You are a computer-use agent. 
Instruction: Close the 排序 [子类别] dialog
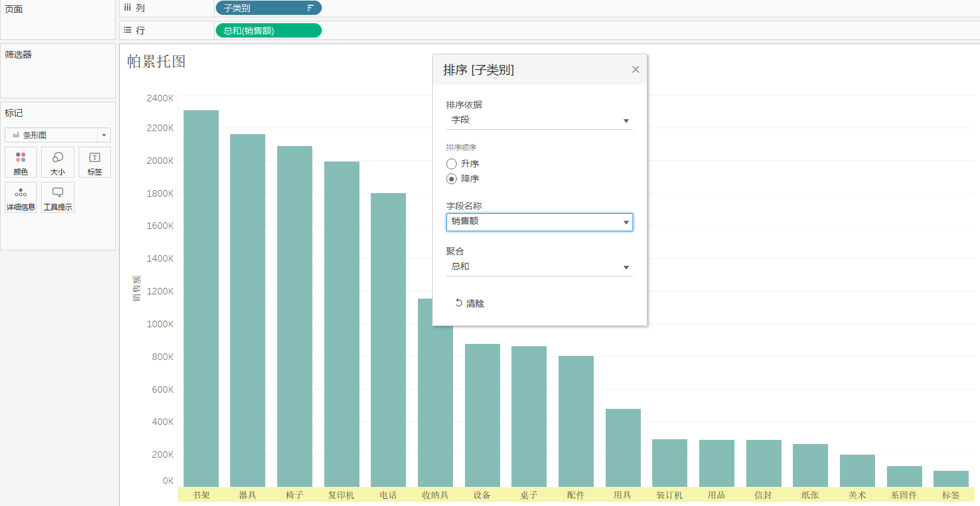coord(635,70)
